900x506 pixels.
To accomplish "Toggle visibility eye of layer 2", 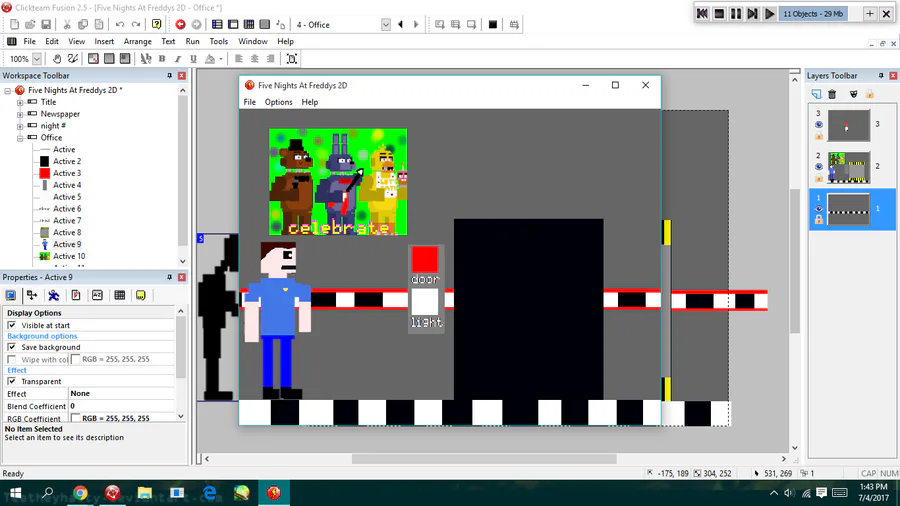I will point(818,167).
